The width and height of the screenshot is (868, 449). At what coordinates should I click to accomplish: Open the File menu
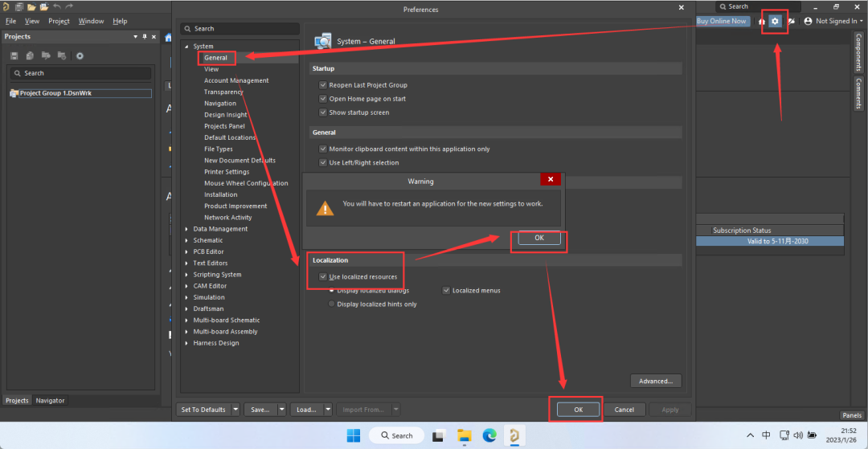[11, 21]
